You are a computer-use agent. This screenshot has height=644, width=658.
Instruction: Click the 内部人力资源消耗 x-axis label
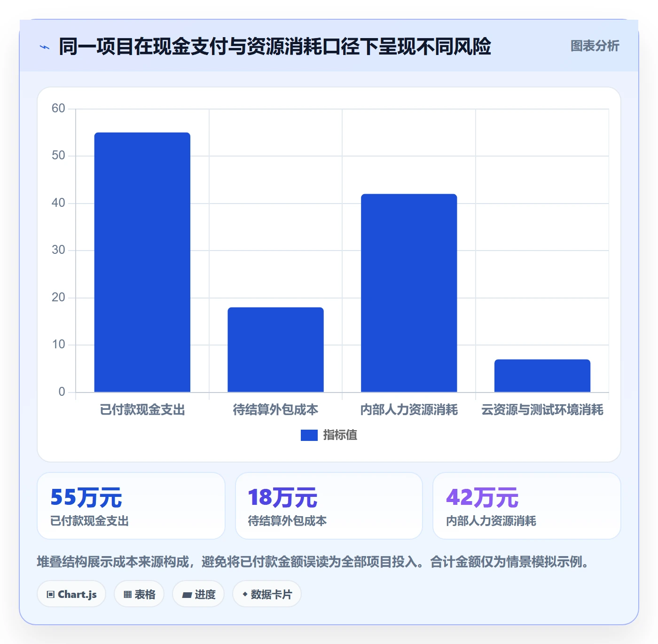coord(409,410)
